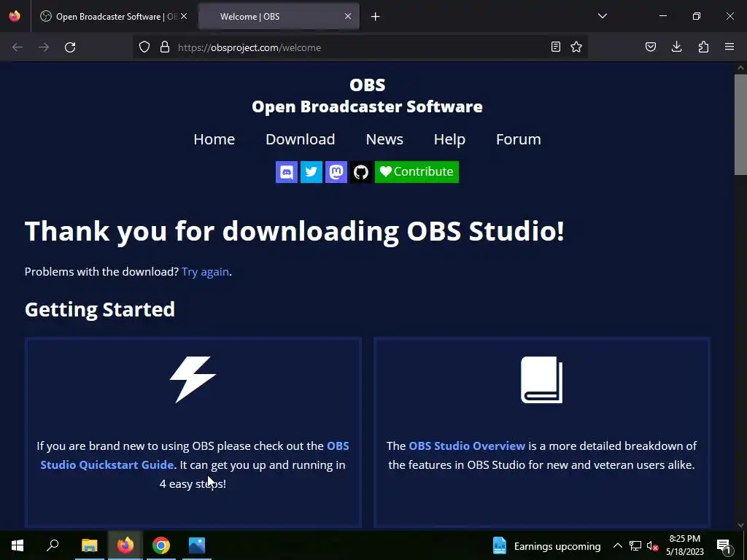Open the network status tray icon
The width and height of the screenshot is (747, 560).
click(635, 545)
